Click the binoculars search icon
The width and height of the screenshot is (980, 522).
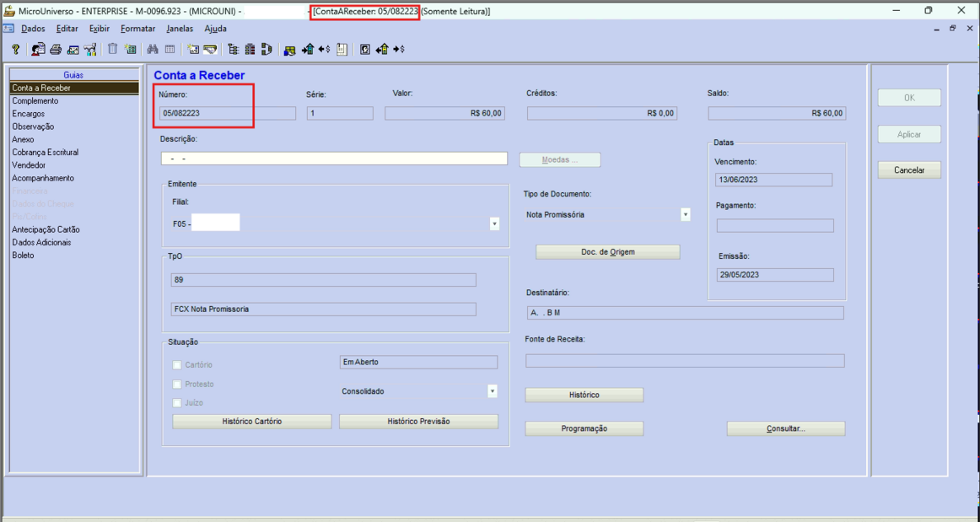[153, 49]
